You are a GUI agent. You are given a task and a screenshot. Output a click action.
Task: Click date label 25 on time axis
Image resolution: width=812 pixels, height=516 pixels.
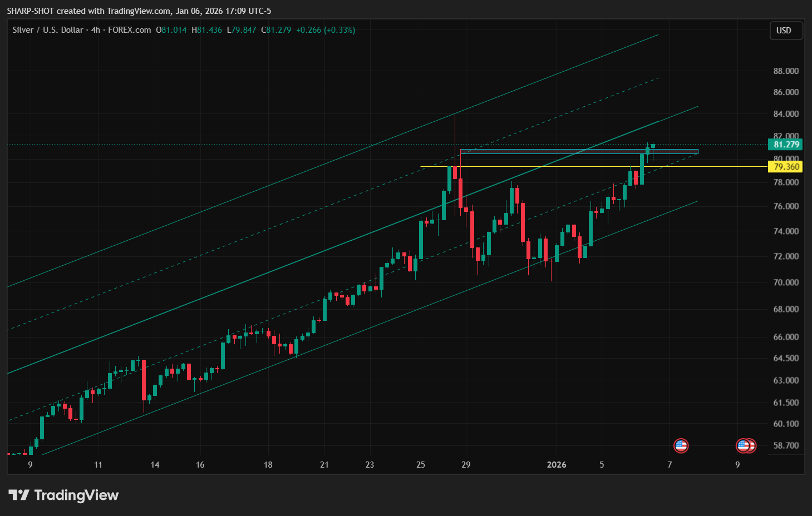click(421, 465)
